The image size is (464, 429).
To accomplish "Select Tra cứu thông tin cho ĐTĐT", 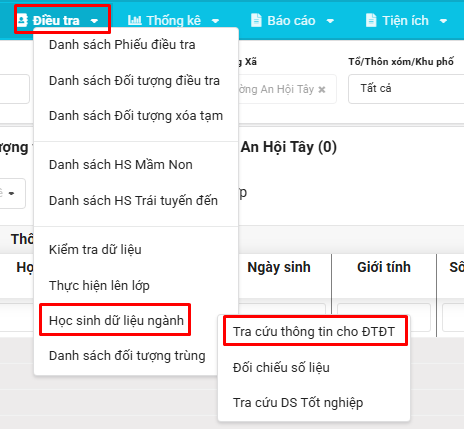I will (x=315, y=332).
